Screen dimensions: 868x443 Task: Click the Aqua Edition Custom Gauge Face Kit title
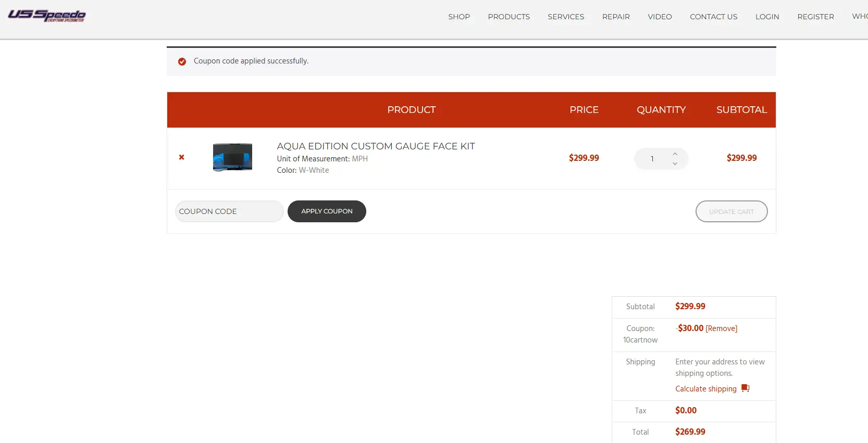click(x=376, y=146)
